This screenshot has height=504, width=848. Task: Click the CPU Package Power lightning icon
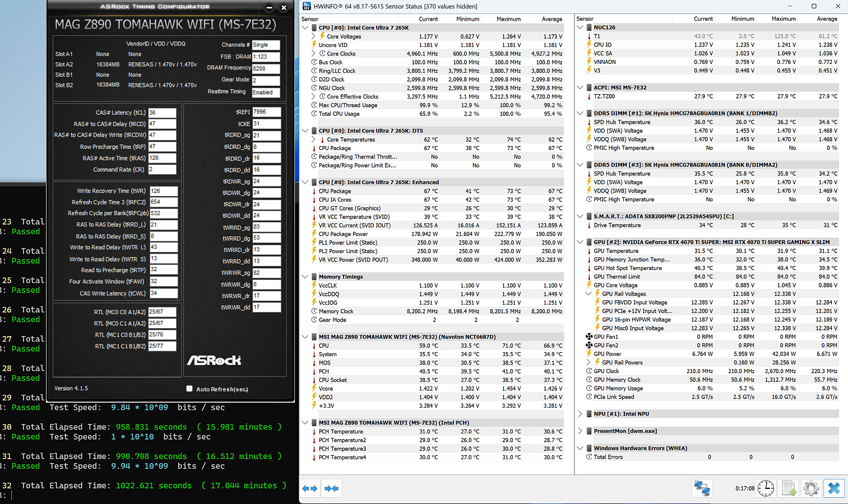pos(314,234)
